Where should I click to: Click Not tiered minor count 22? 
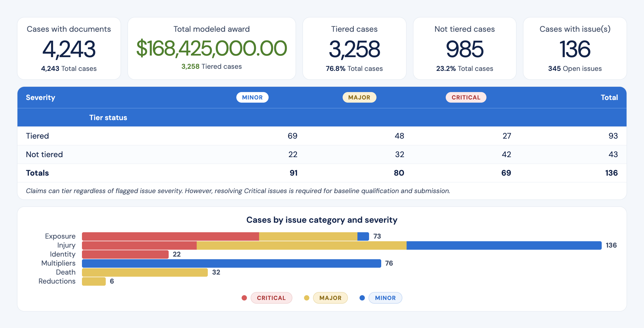tap(293, 154)
